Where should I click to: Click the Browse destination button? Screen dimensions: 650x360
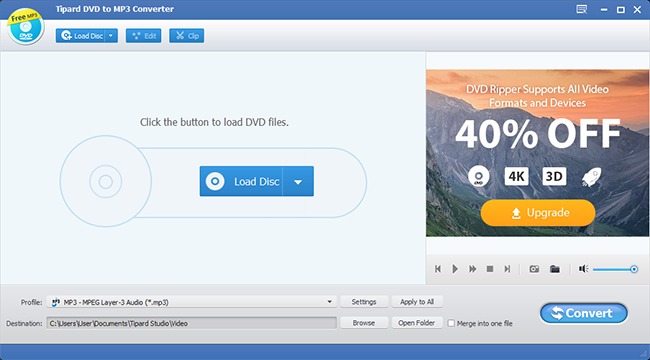coord(364,323)
